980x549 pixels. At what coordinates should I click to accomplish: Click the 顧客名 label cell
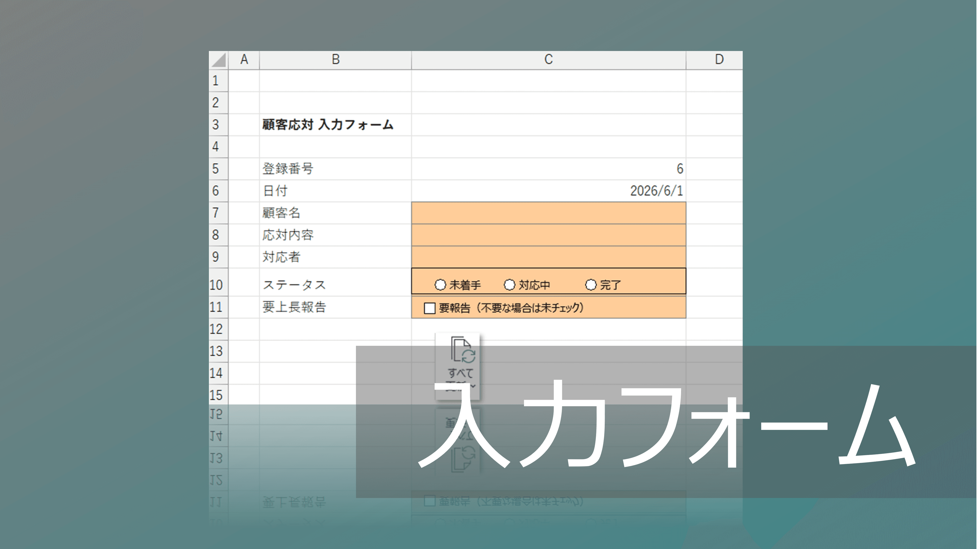click(x=335, y=213)
